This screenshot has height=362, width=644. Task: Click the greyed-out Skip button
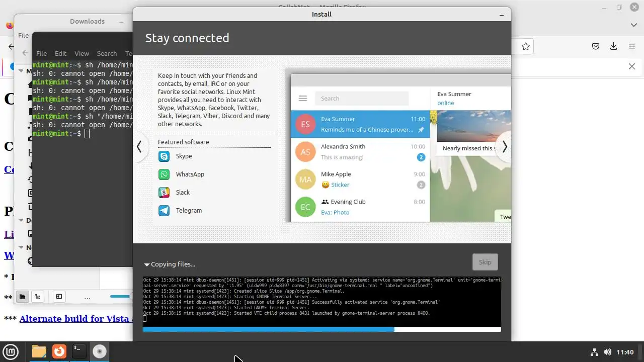tap(485, 262)
